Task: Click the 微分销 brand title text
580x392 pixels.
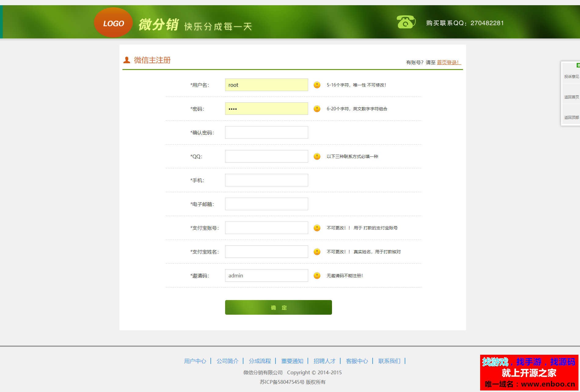Action: 159,24
